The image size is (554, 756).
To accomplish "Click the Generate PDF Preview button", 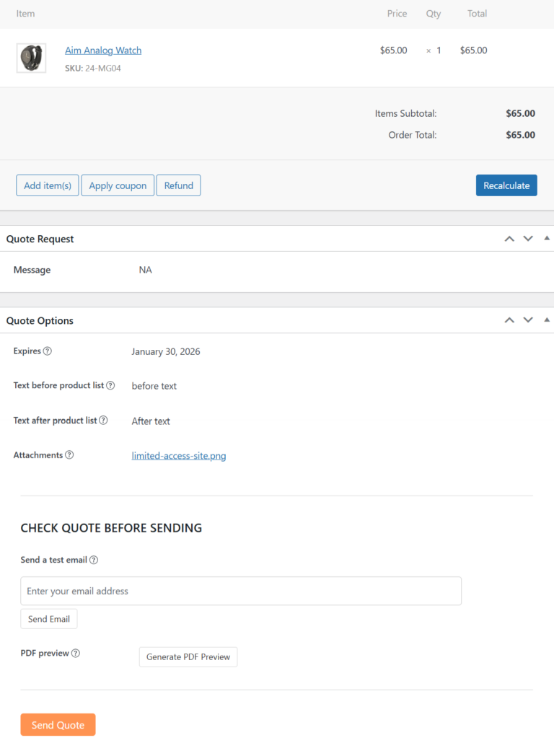I will pyautogui.click(x=188, y=657).
